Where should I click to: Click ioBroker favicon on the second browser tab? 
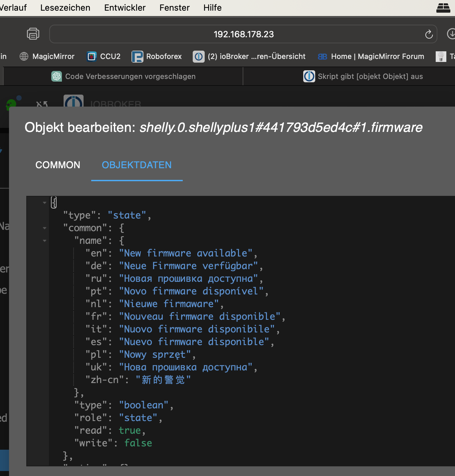[309, 76]
